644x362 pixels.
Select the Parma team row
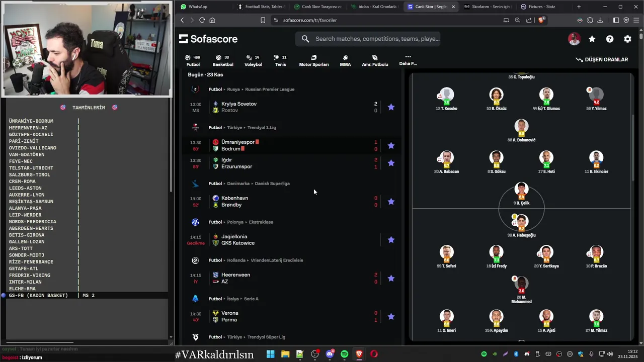(x=229, y=320)
